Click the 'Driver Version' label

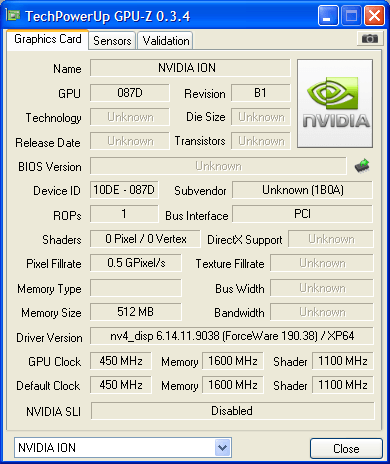click(49, 338)
